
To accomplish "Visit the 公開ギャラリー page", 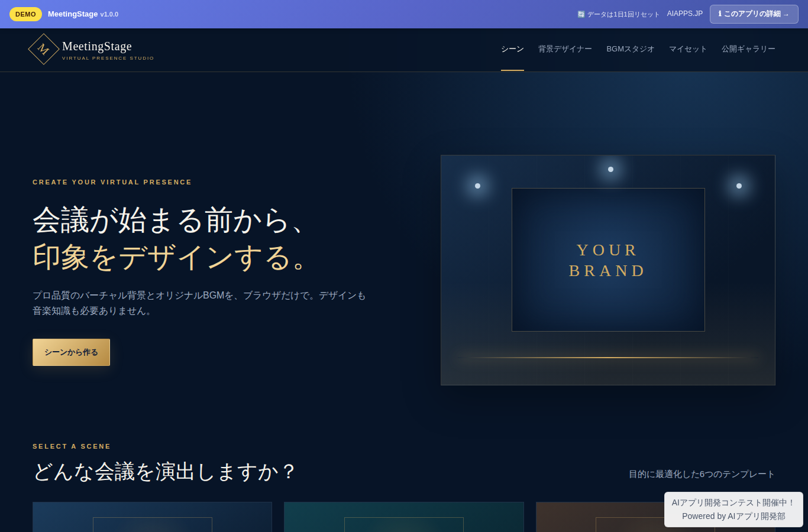I will 748,49.
